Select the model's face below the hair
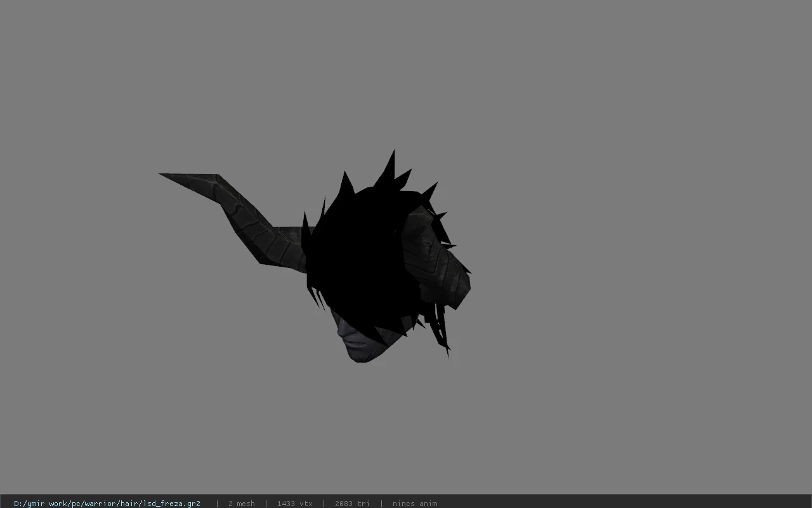The width and height of the screenshot is (812, 508). pos(358,337)
